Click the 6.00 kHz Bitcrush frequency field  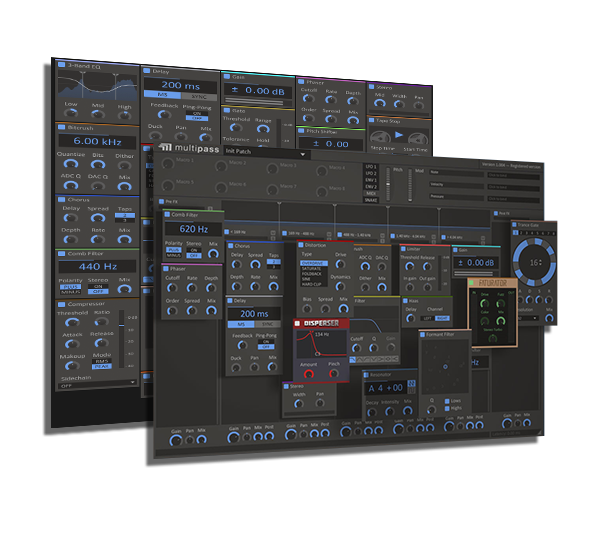tap(97, 141)
